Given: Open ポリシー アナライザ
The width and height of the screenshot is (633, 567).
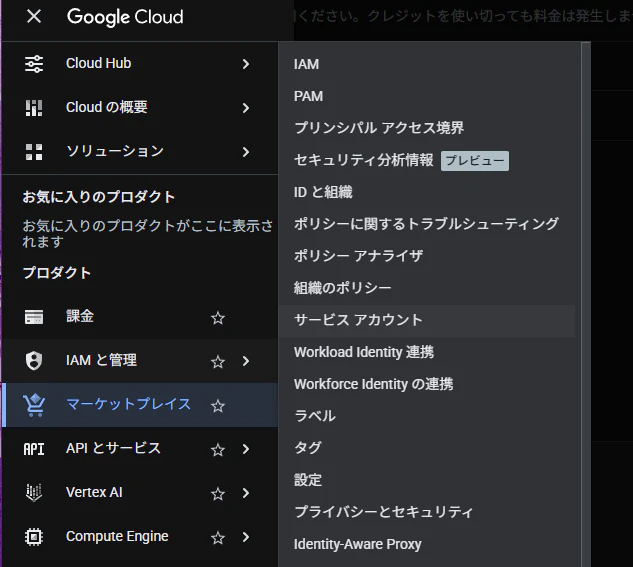Looking at the screenshot, I should point(427,256).
